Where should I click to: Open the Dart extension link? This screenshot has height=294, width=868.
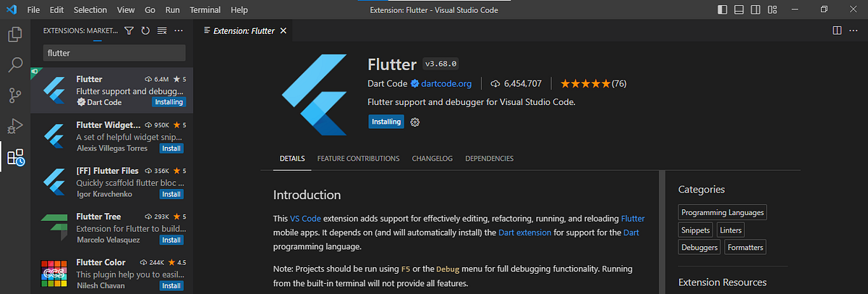pos(525,232)
